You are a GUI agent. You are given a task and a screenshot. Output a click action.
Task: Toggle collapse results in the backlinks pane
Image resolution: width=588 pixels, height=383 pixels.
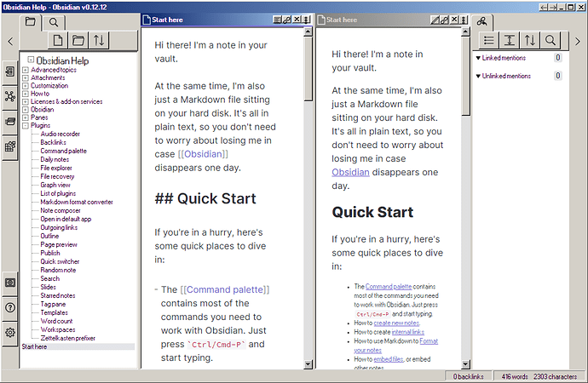pyautogui.click(x=489, y=40)
